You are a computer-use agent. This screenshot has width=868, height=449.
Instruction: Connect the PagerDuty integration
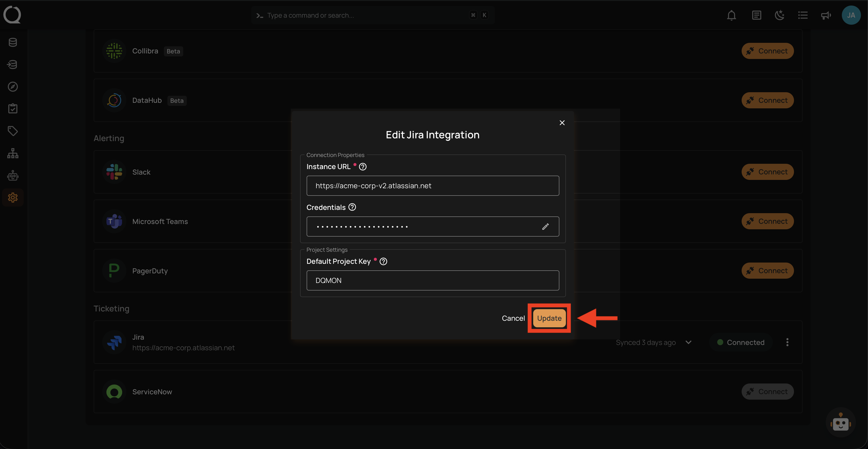coord(768,271)
